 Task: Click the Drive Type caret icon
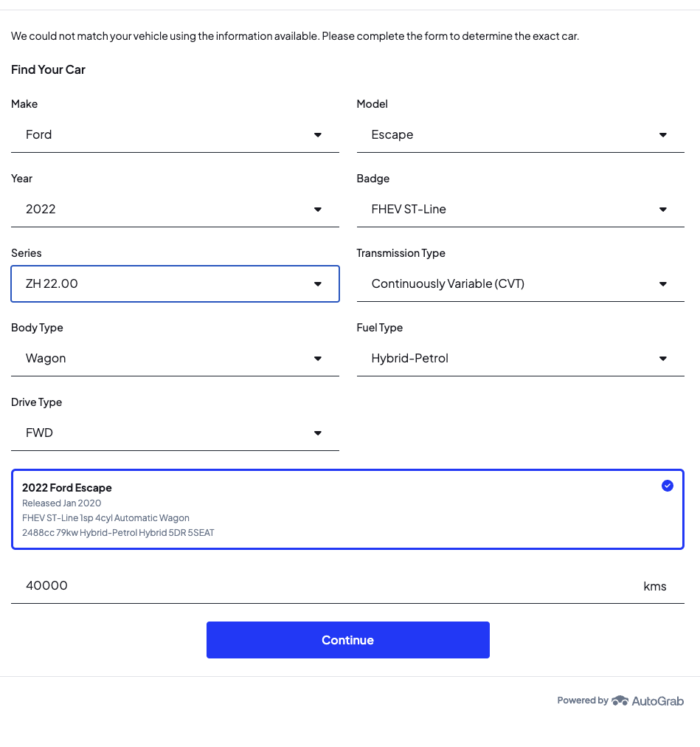point(318,433)
